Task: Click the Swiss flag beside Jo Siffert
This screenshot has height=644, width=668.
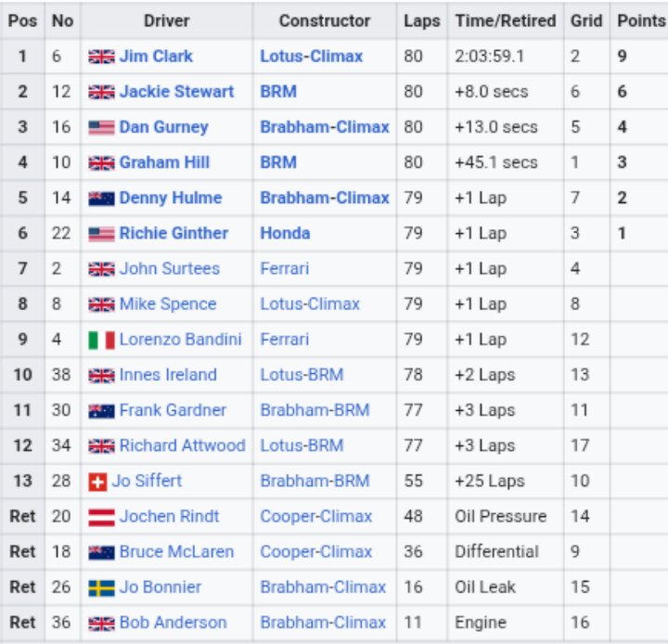Action: [97, 482]
